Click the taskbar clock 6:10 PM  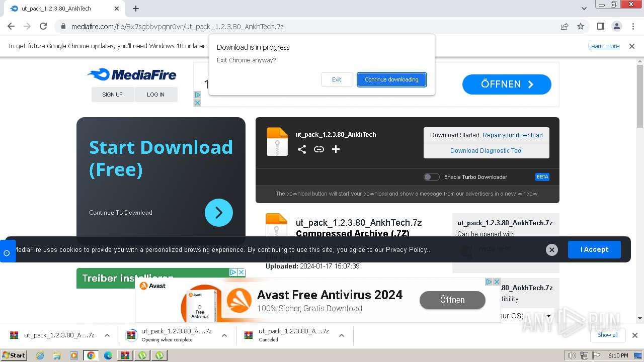[x=618, y=355]
